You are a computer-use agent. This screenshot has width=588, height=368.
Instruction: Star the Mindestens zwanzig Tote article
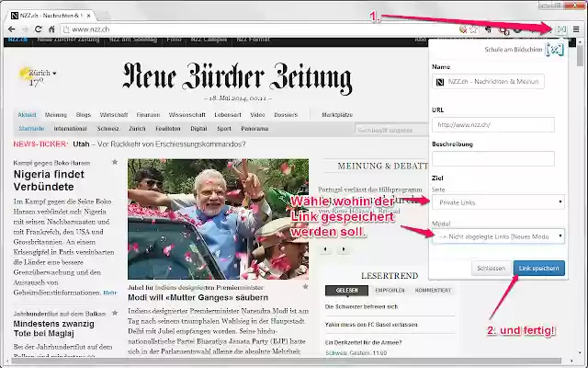click(115, 313)
